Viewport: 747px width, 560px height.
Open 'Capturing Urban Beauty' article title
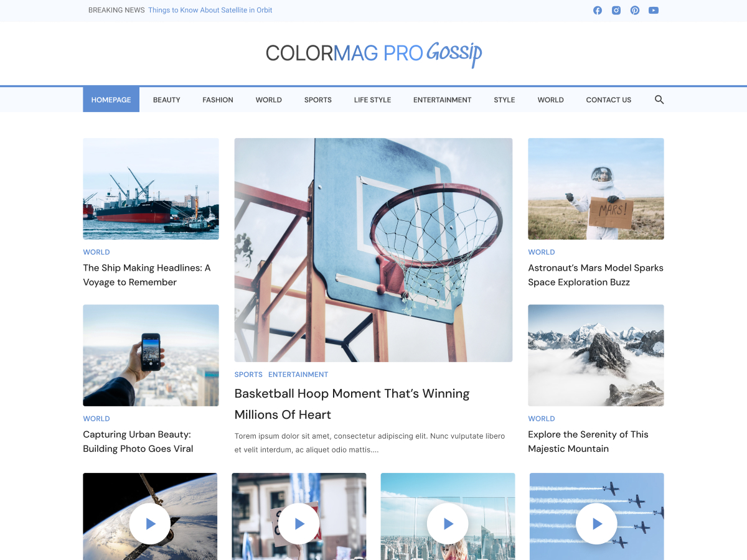(x=138, y=442)
